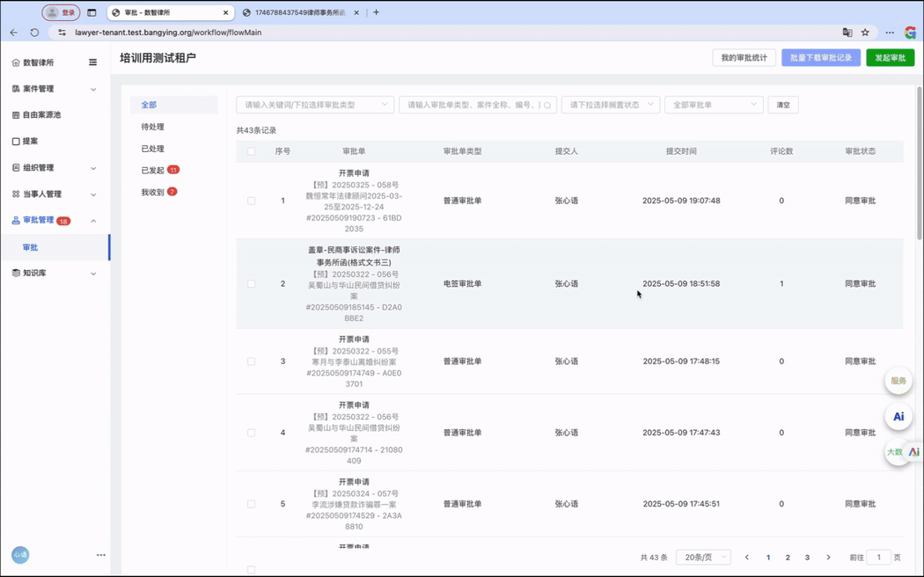Go to page 2
This screenshot has height=577, width=924.
pyautogui.click(x=788, y=557)
